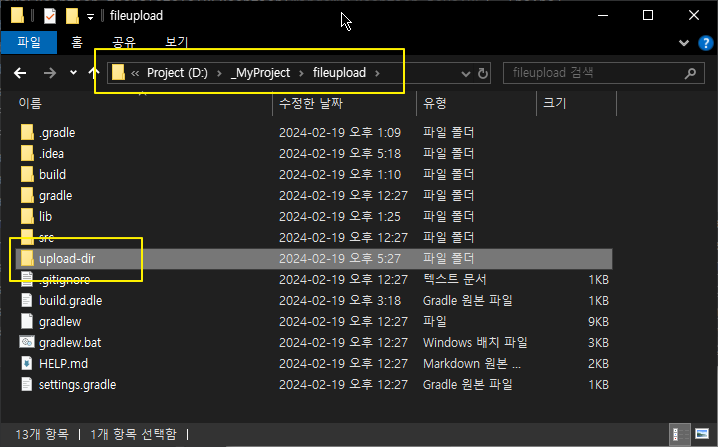Click the .gradle folder name

point(57,133)
